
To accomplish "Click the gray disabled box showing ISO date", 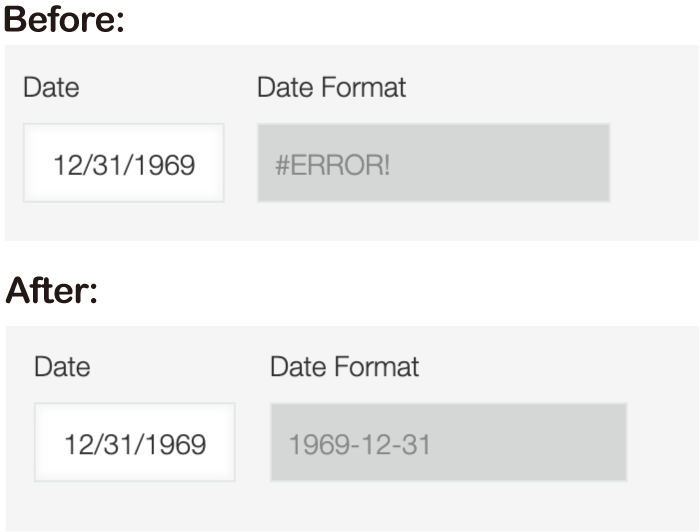I will click(448, 443).
